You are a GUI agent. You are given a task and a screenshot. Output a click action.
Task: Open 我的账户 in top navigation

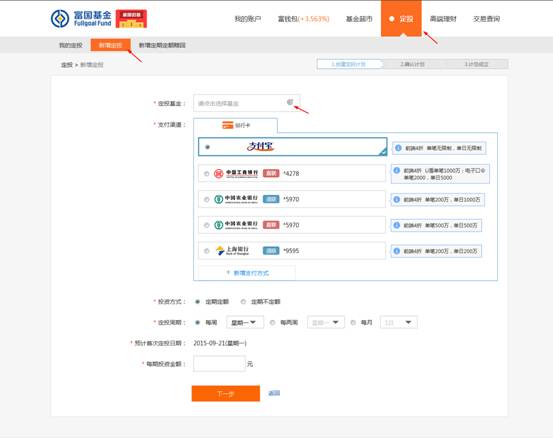(248, 19)
